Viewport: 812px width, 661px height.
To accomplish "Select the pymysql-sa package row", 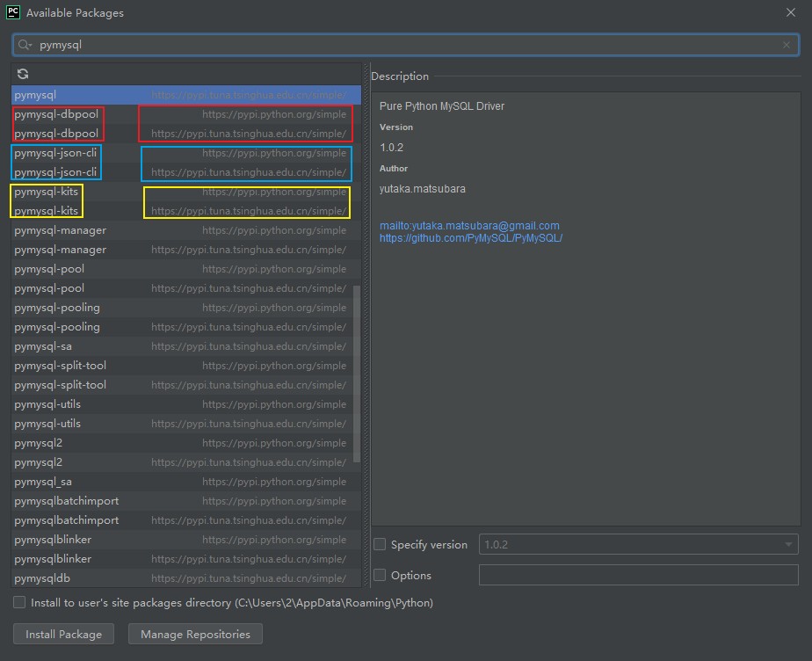I will pyautogui.click(x=186, y=346).
